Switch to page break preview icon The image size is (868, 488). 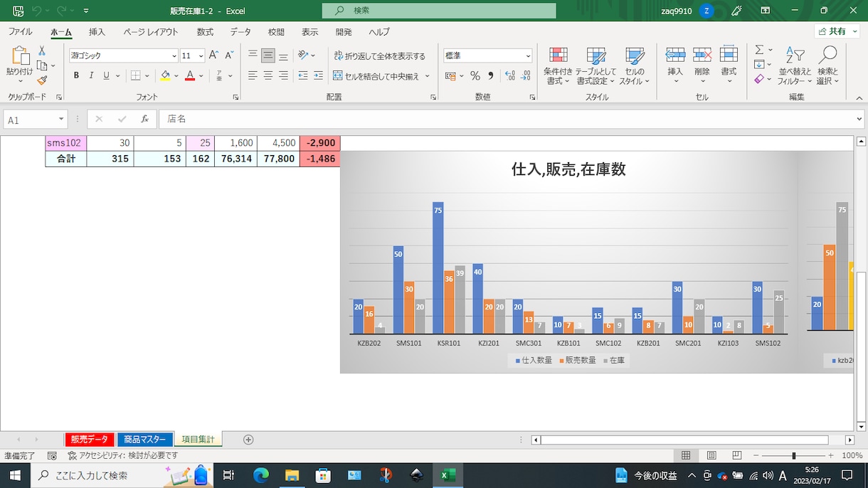[x=737, y=455]
